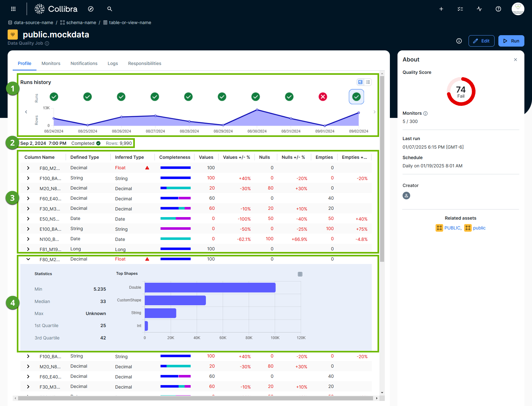Viewport: 532px width, 406px height.
Task: Open the Collibra app switcher grid
Action: tap(13, 9)
